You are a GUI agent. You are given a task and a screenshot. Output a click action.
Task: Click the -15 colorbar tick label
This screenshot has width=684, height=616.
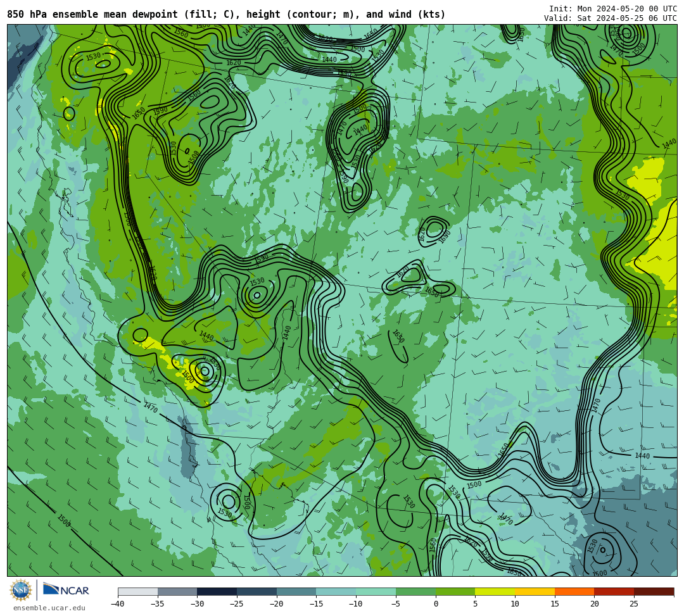316,604
